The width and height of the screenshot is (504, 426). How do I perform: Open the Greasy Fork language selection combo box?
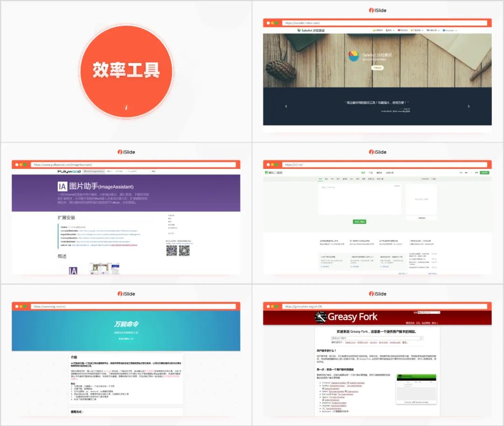(428, 313)
